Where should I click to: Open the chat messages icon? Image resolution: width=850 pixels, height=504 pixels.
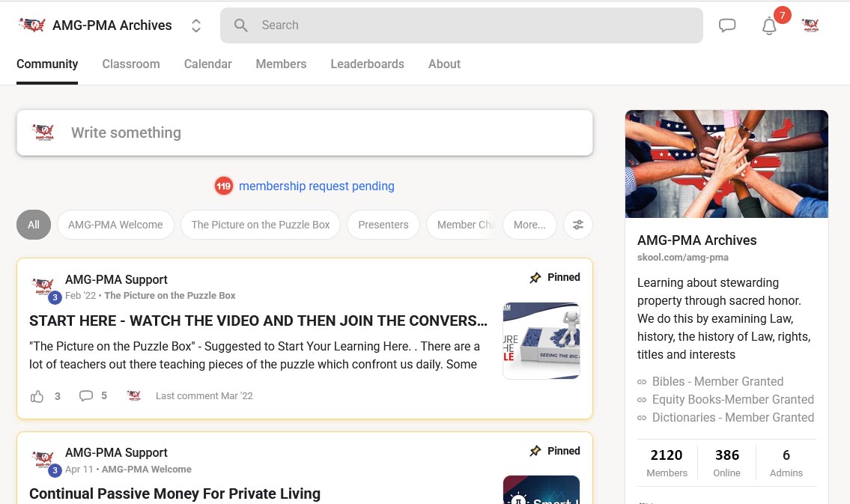[x=727, y=25]
